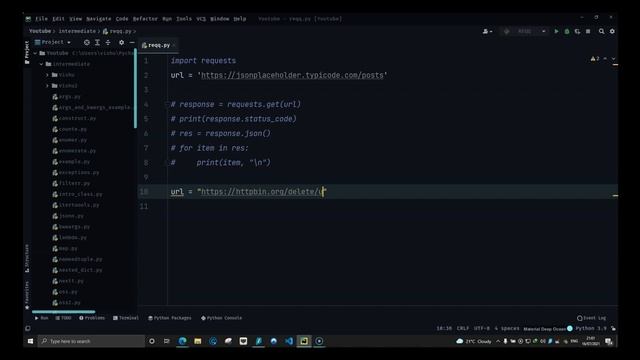The height and width of the screenshot is (360, 640).
Task: Go to next highlighted warning arrow
Action: 613,59
